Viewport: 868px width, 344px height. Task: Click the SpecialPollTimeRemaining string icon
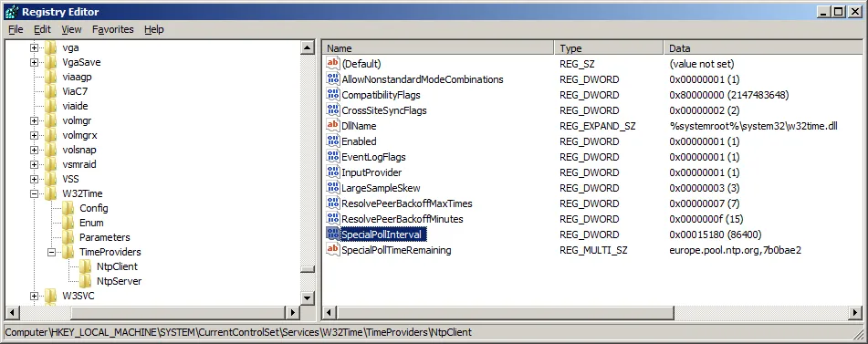point(333,250)
